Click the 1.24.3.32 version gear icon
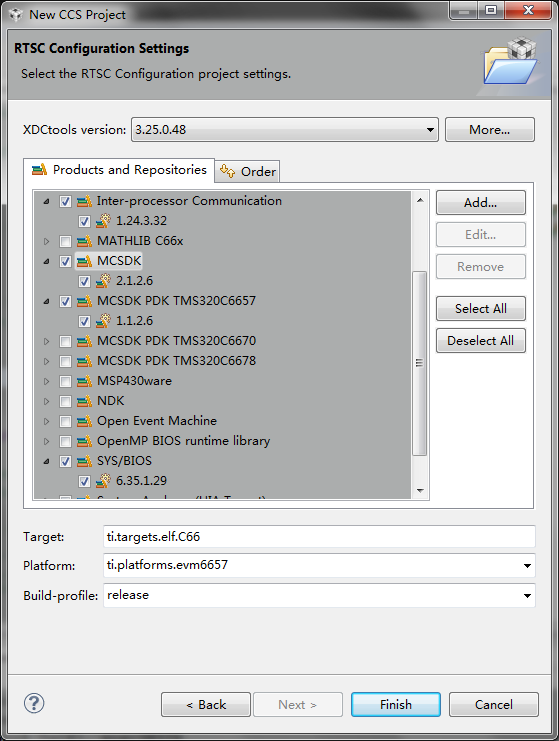559x741 pixels. pyautogui.click(x=103, y=221)
